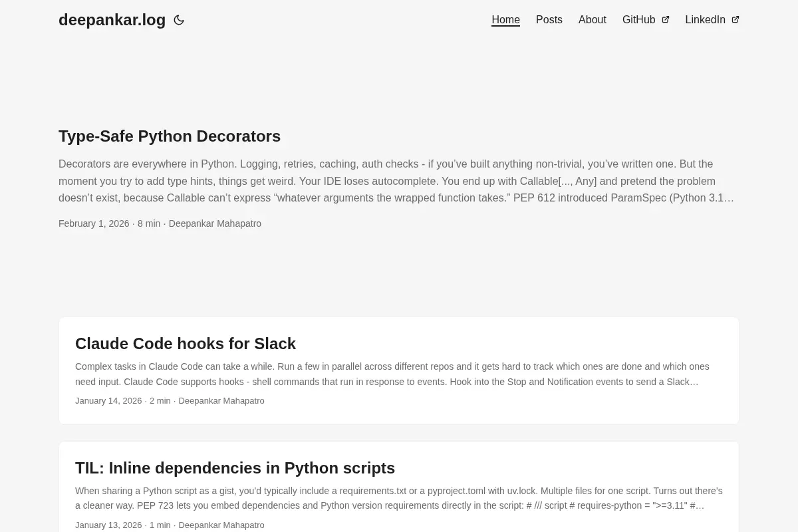Click the Inline dependencies excerpt text
Image resolution: width=798 pixels, height=532 pixels.
[399, 498]
